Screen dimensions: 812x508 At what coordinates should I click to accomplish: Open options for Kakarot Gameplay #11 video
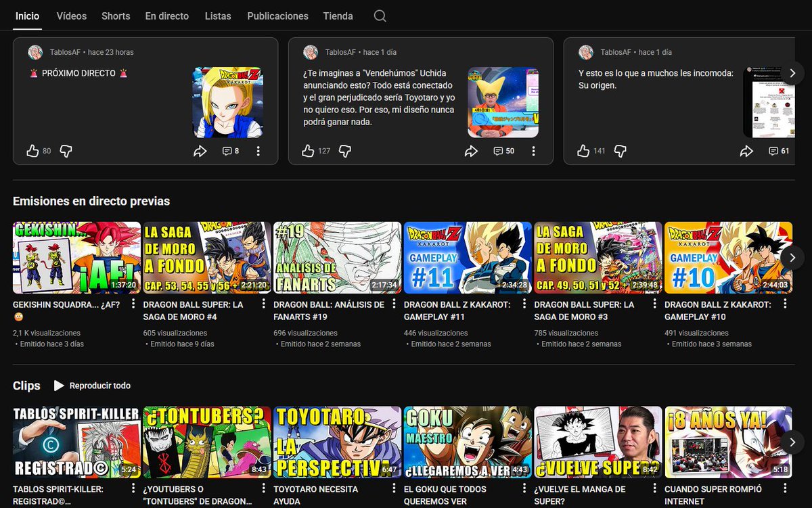(524, 304)
